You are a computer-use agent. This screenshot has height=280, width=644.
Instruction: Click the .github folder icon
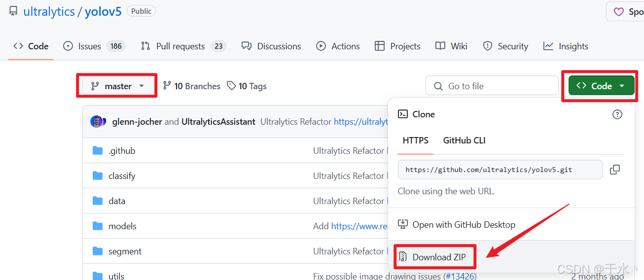(98, 150)
